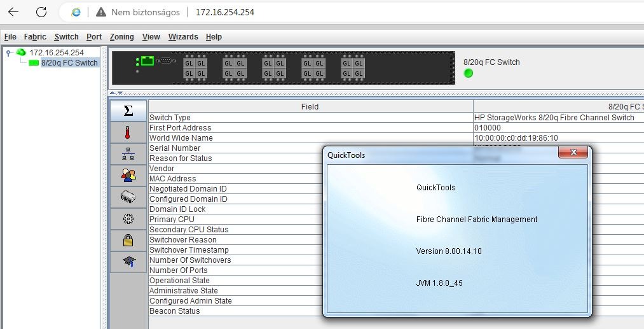Viewport: 644px width, 329px height.
Task: Open the Help menu
Action: (214, 37)
